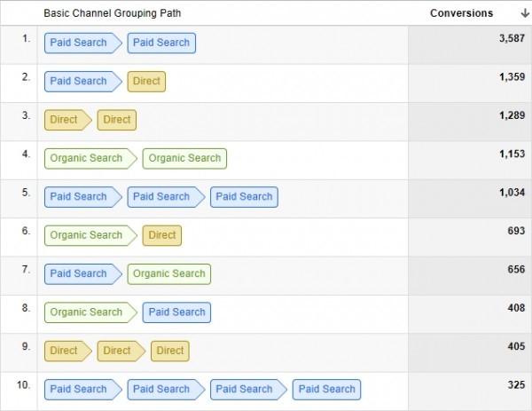Click the Basic Channel Grouping Path header

tap(113, 13)
